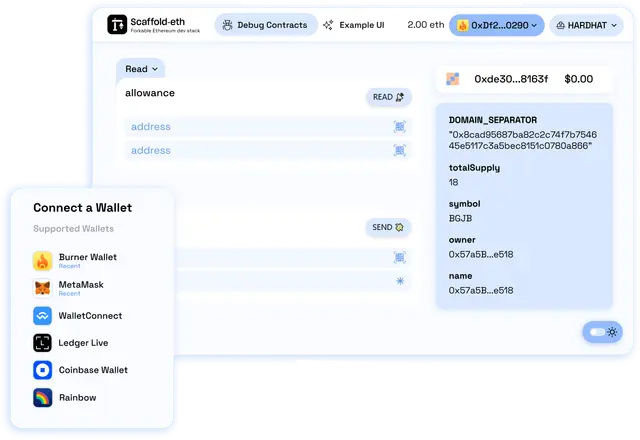Image resolution: width=640 pixels, height=440 pixels.
Task: Click the READ button for allowance
Action: click(388, 97)
